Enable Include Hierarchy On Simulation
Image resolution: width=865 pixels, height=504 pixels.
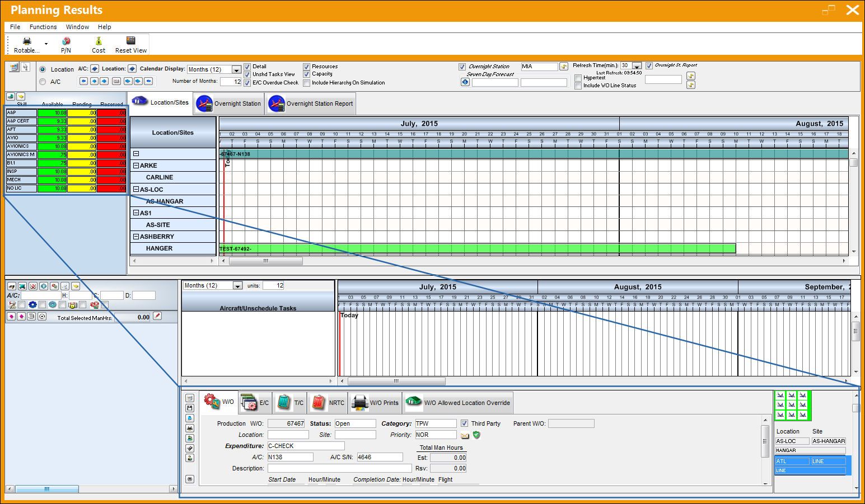coord(306,83)
